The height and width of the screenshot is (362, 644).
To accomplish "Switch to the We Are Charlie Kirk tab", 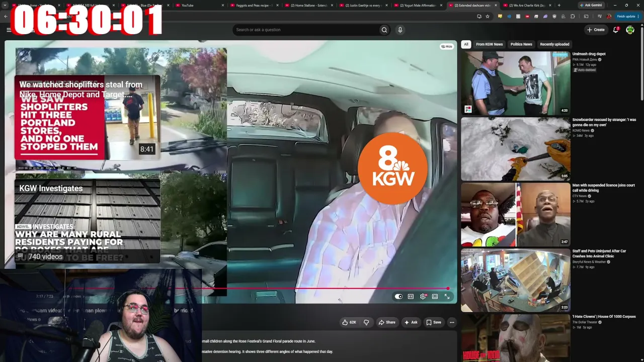I will [527, 5].
